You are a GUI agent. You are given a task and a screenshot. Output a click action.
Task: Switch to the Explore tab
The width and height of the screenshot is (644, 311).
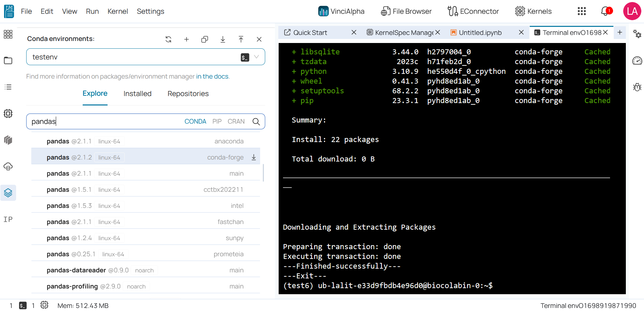tap(95, 94)
